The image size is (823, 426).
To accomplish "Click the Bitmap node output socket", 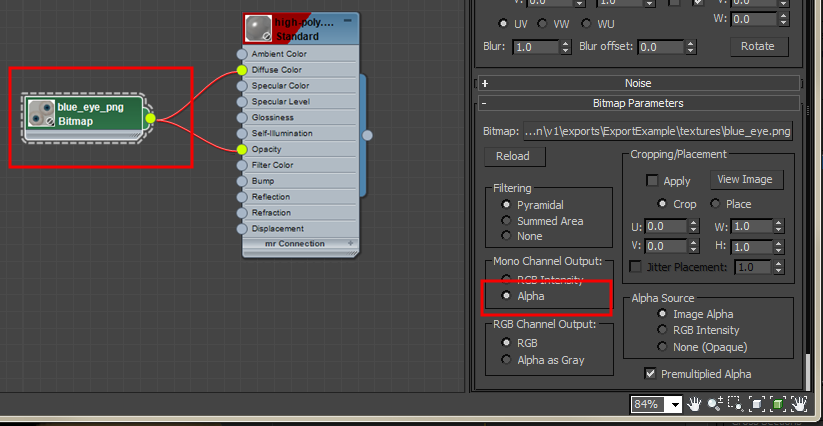I will tap(150, 118).
